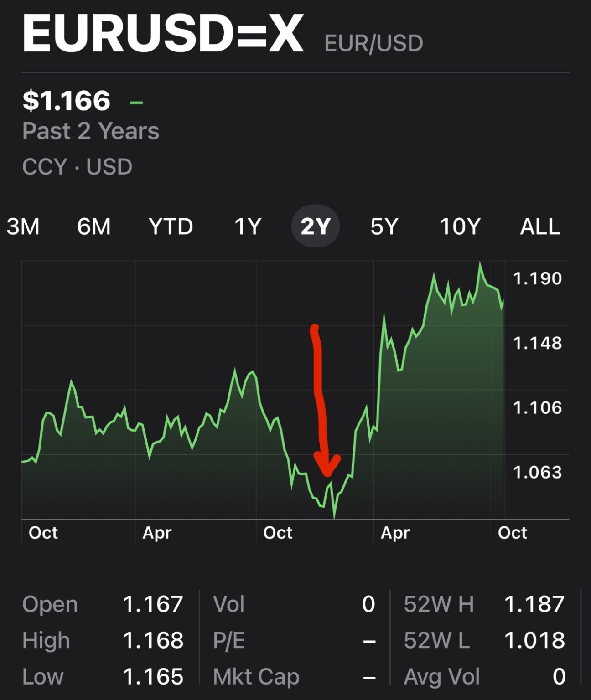Tap the EURUSD=X ticker title

click(163, 34)
